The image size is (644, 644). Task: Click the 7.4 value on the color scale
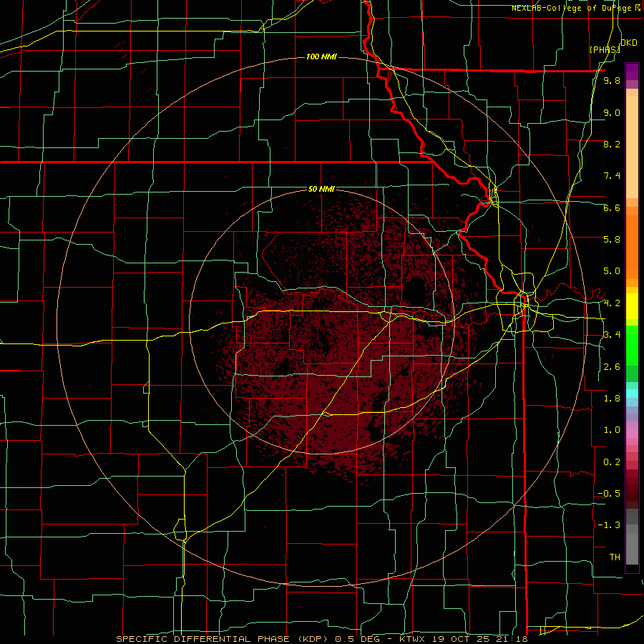612,176
